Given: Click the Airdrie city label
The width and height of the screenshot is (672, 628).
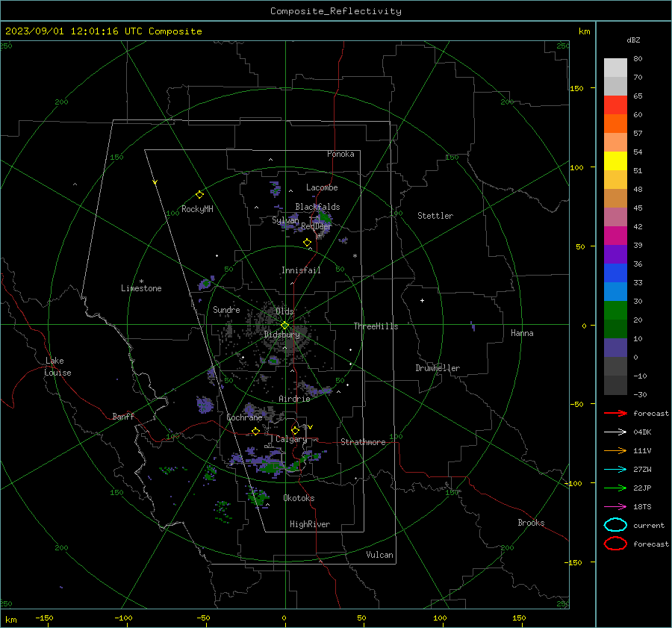Looking at the screenshot, I should (294, 399).
